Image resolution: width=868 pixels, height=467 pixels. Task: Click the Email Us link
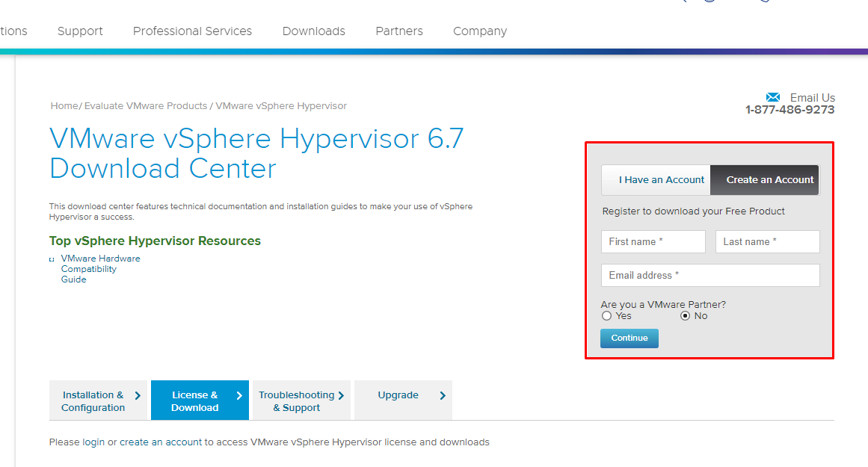(812, 97)
